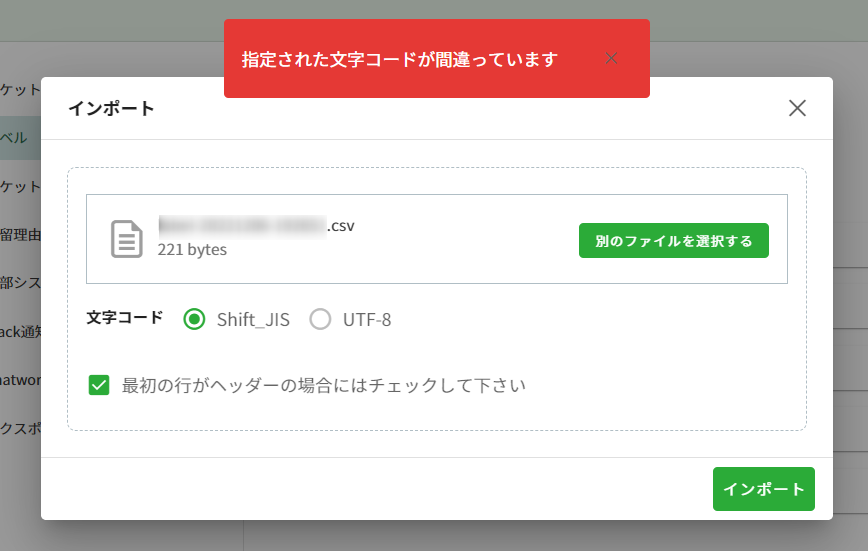Go to the ack通知 sidebar item
The width and height of the screenshot is (868, 551).
click(x=20, y=332)
